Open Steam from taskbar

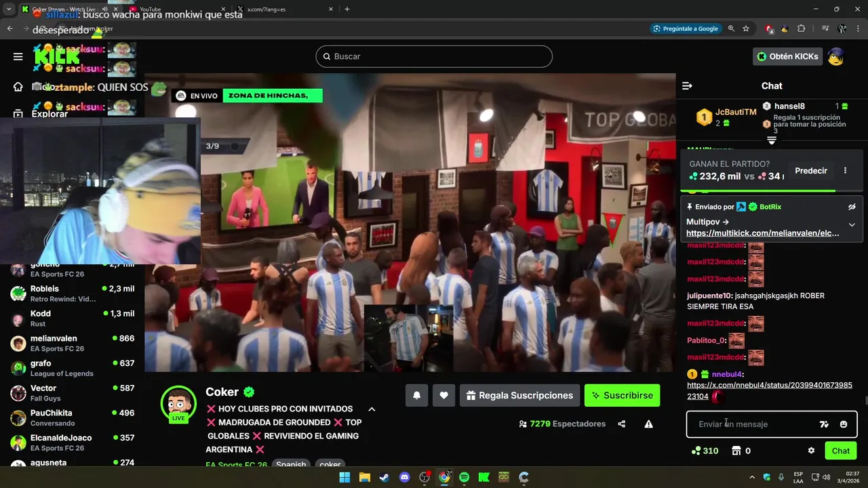pyautogui.click(x=384, y=477)
